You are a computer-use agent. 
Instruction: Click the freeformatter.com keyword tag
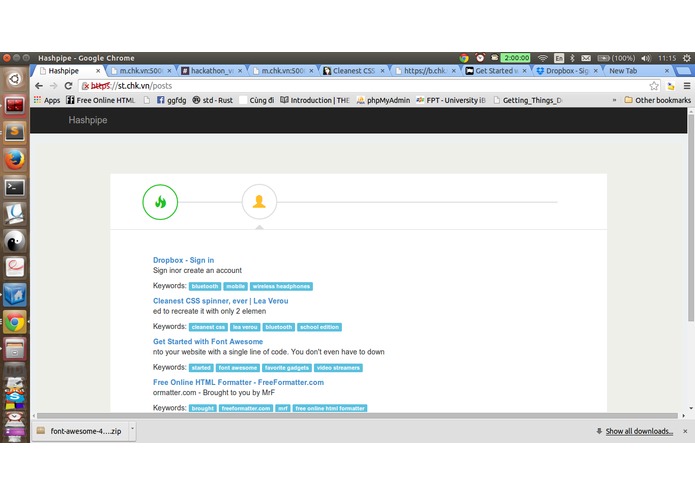(x=246, y=408)
